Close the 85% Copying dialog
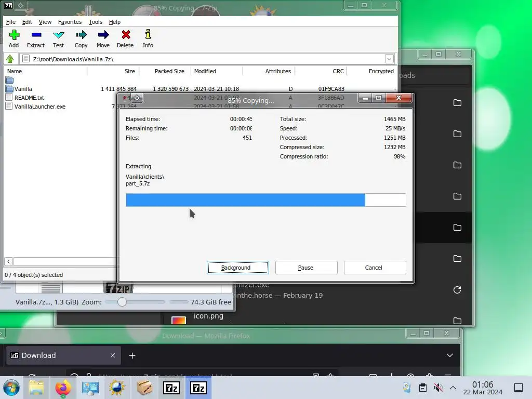532x399 pixels. click(x=399, y=98)
